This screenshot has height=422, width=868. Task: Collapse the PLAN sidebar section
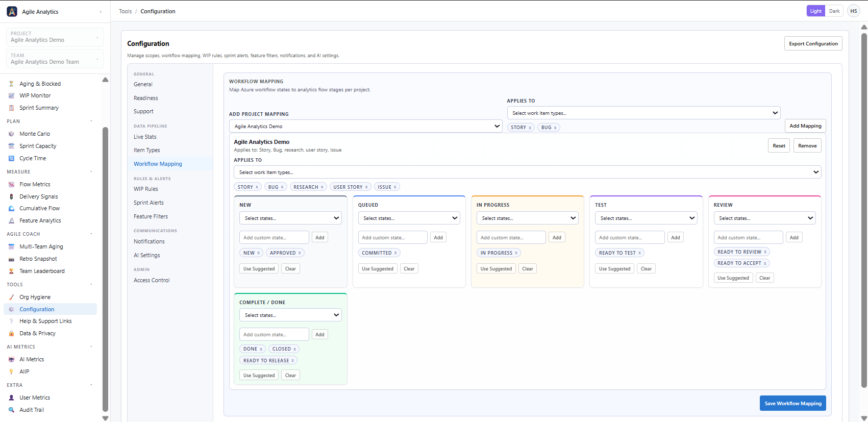tap(91, 121)
